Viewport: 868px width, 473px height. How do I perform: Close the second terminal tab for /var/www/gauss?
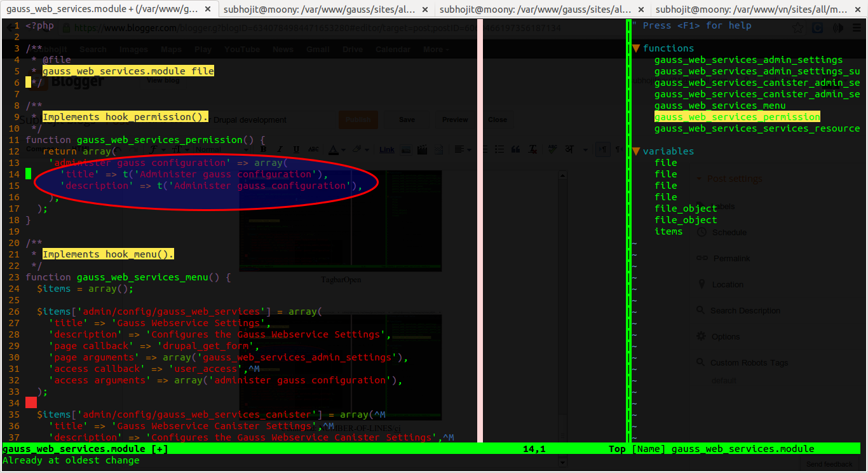click(426, 10)
